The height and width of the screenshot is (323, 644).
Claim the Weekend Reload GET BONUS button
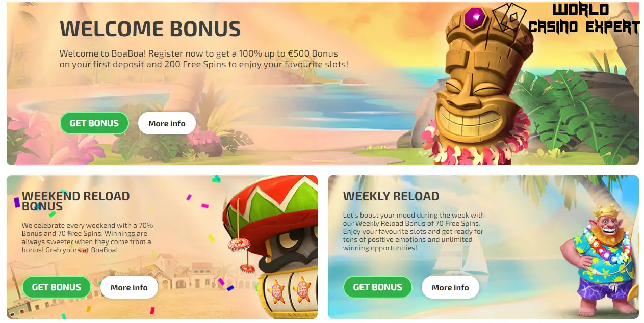pyautogui.click(x=57, y=287)
